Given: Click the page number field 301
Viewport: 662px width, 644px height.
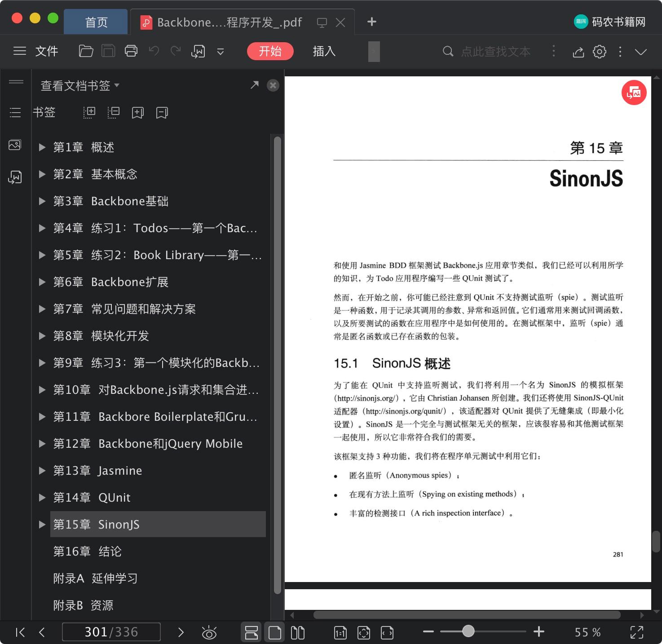Looking at the screenshot, I should (111, 632).
